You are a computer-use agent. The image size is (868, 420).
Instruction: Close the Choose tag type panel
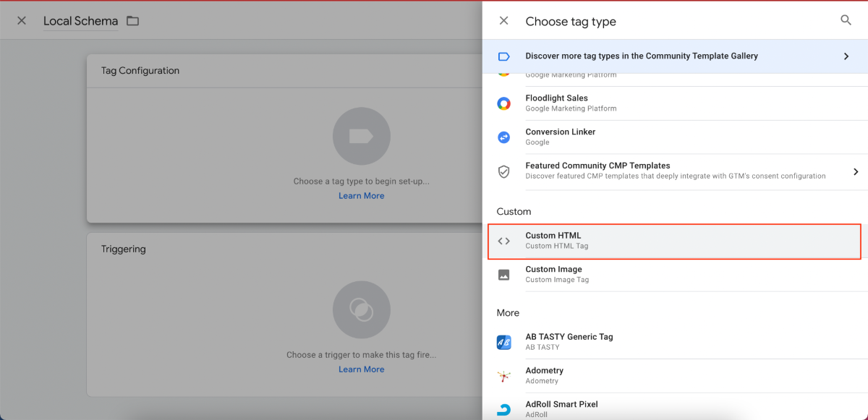pyautogui.click(x=504, y=21)
